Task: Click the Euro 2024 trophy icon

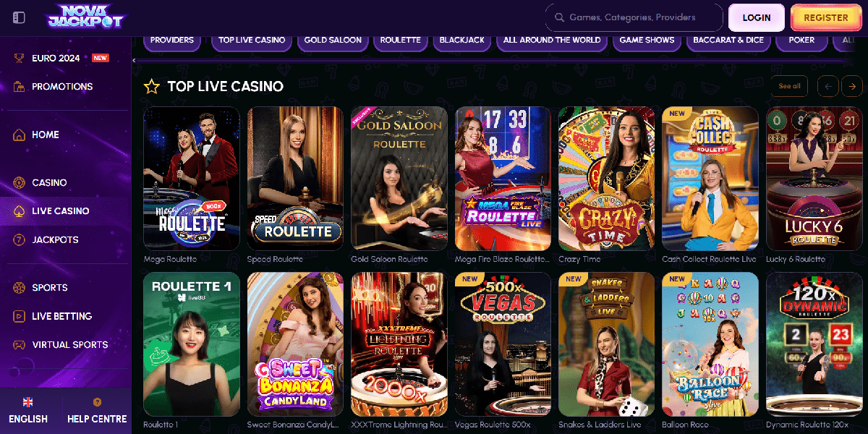Action: (20, 58)
